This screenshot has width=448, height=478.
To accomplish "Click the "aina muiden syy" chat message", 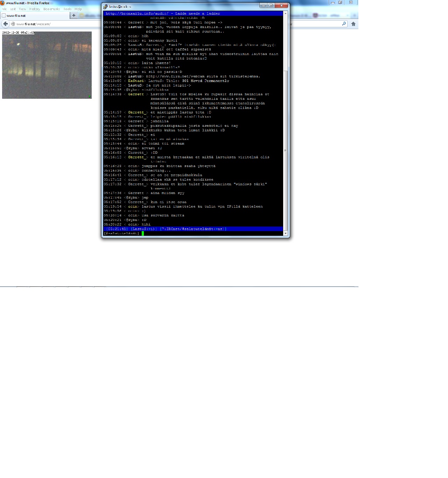I will (x=167, y=193).
